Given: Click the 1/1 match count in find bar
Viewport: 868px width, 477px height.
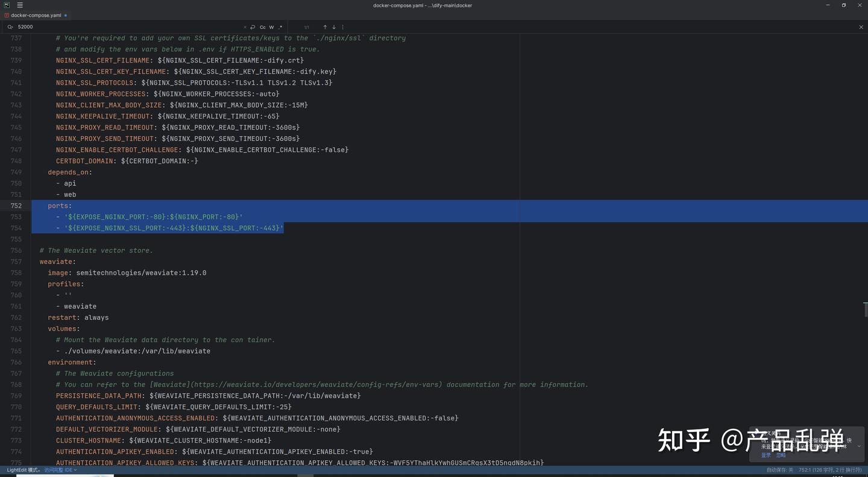Looking at the screenshot, I should click(306, 27).
